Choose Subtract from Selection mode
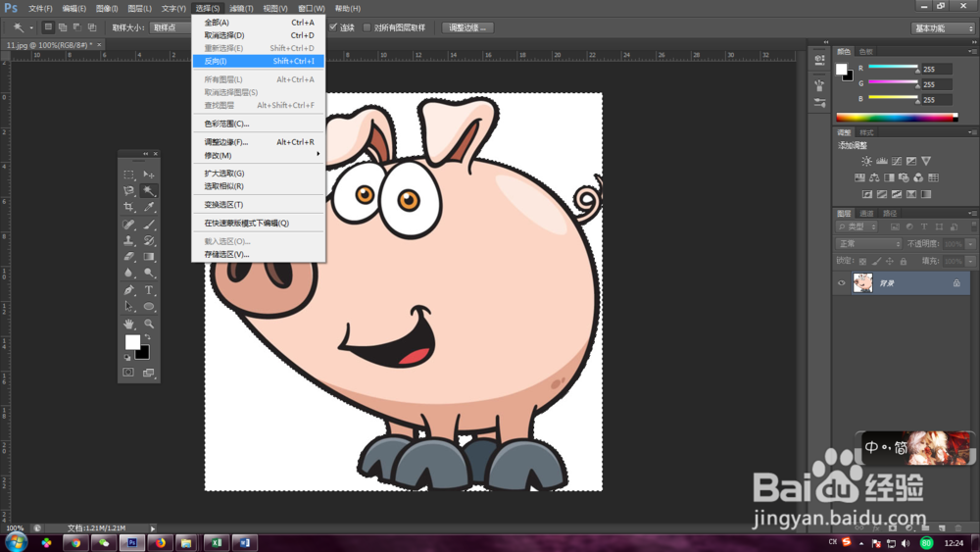The width and height of the screenshot is (980, 552). [77, 27]
